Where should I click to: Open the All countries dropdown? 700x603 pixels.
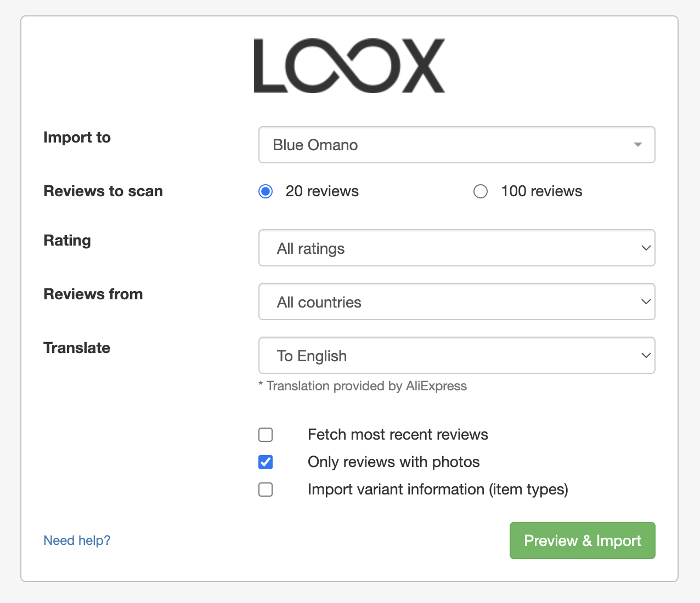click(456, 301)
